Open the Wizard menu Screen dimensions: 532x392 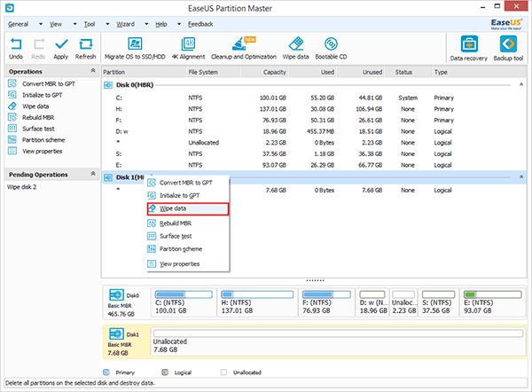[126, 24]
